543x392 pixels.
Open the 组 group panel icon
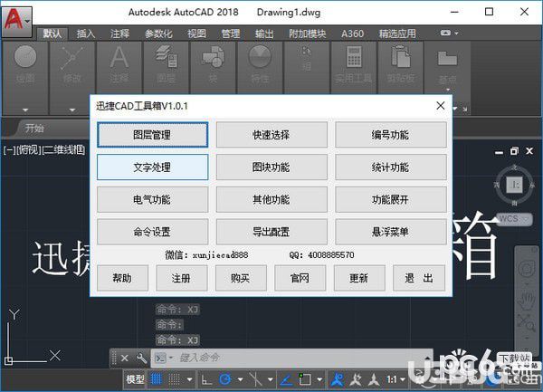tap(307, 52)
